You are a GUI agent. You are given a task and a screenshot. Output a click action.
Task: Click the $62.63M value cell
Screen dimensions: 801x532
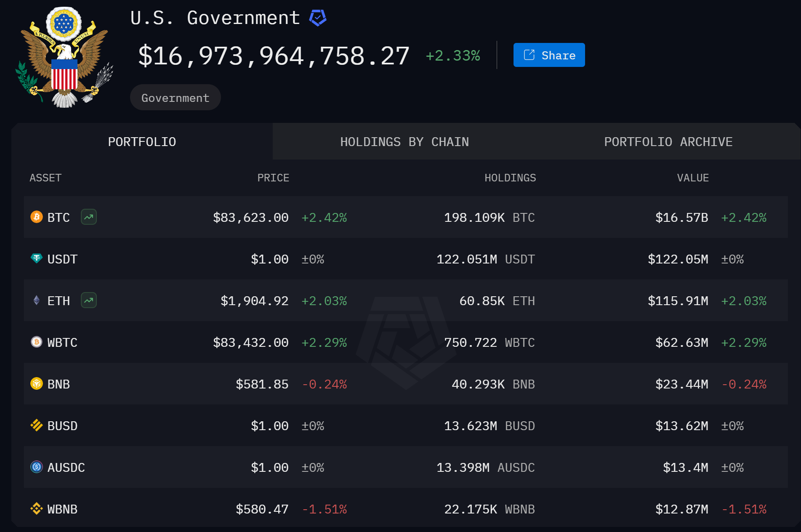682,343
